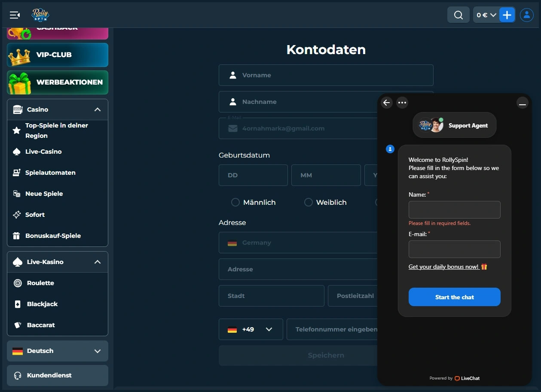Open the WERBEAKTIONEN promotions section
541x392 pixels.
click(57, 82)
